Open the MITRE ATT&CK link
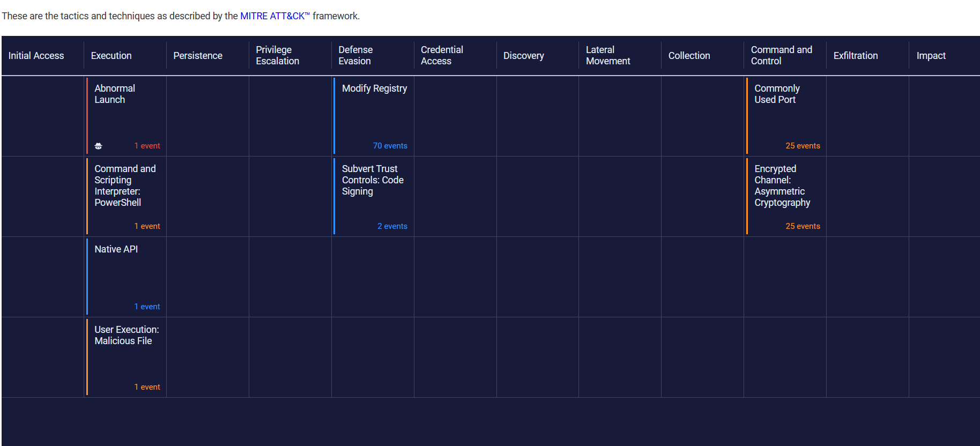 tap(275, 16)
